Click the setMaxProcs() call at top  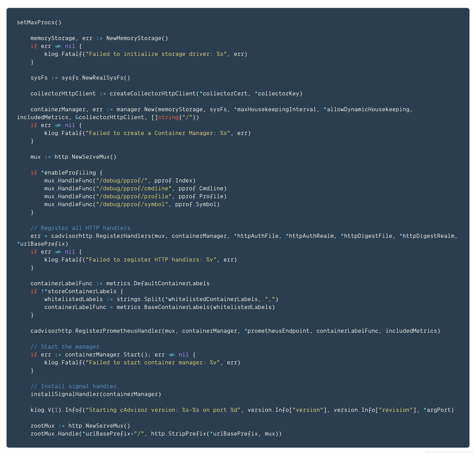click(39, 22)
